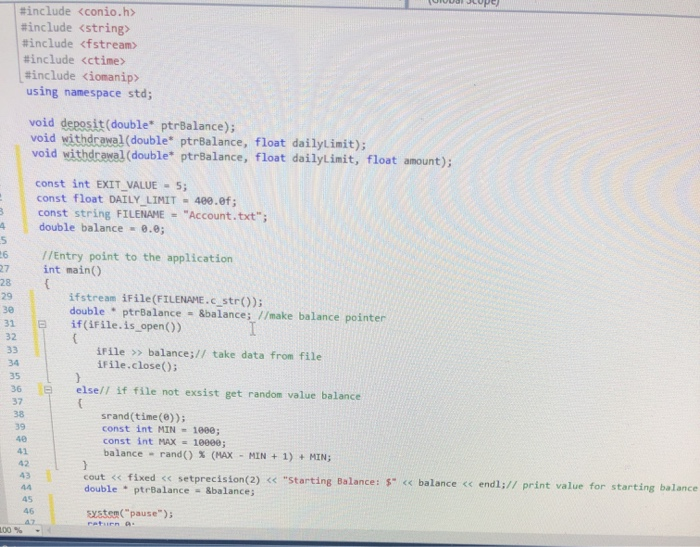Click the 'if(iFile.is_open())' statement
700x547 pixels.
tap(126, 326)
